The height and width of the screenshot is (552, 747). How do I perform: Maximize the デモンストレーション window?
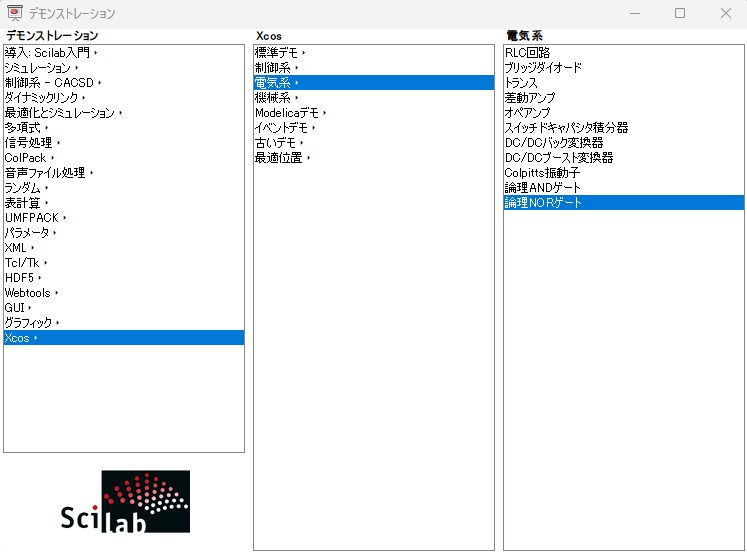click(680, 13)
